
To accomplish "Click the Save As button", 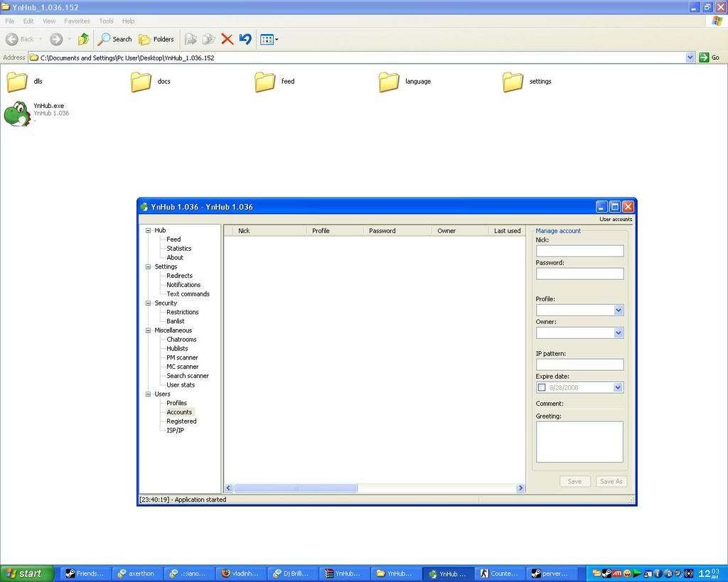I will [x=611, y=482].
